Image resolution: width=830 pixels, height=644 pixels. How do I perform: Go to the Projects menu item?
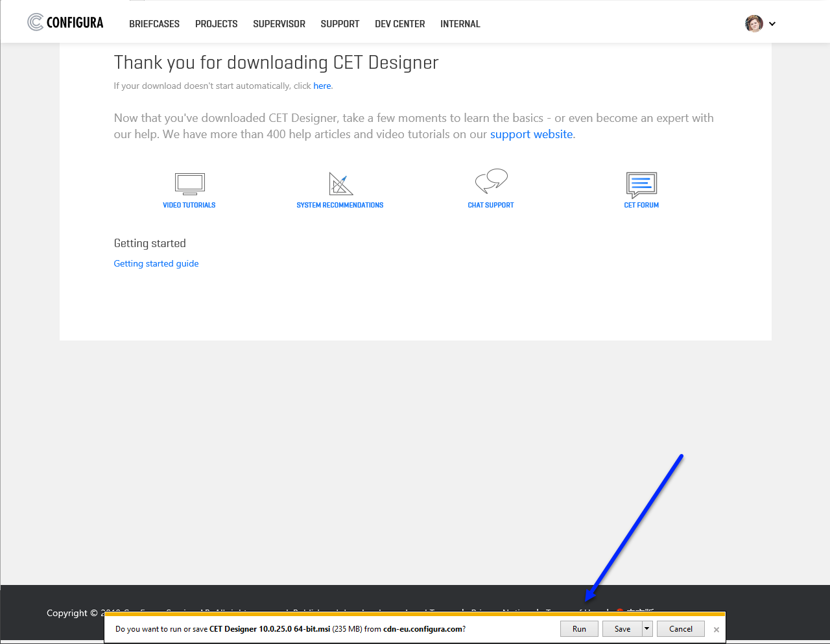216,24
